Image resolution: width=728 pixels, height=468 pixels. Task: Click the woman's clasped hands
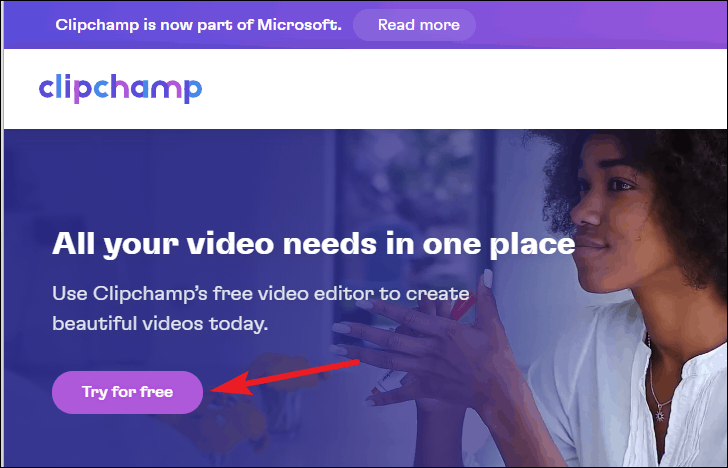click(x=427, y=344)
